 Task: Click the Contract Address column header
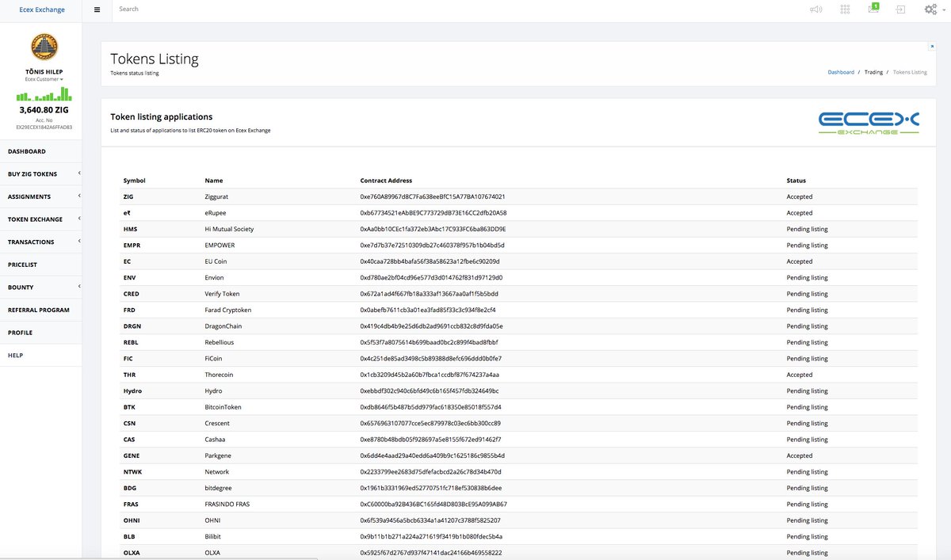(386, 181)
